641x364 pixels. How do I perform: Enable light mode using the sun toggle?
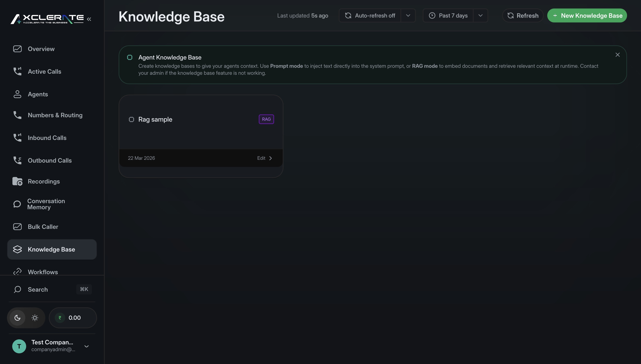tap(35, 318)
